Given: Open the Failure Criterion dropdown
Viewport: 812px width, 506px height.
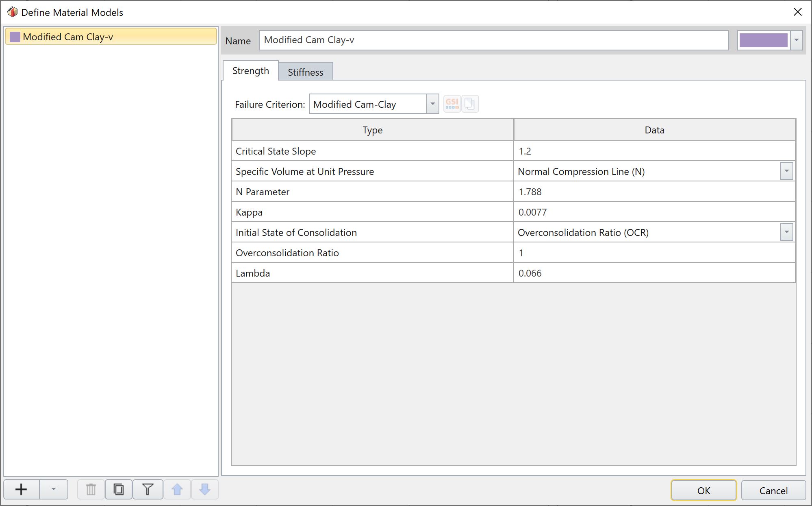Looking at the screenshot, I should pos(432,104).
